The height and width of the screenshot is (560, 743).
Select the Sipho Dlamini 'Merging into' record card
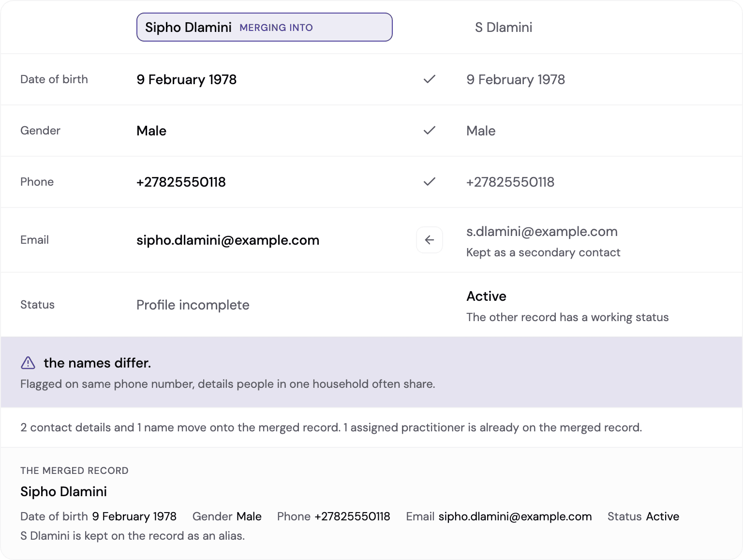point(265,27)
